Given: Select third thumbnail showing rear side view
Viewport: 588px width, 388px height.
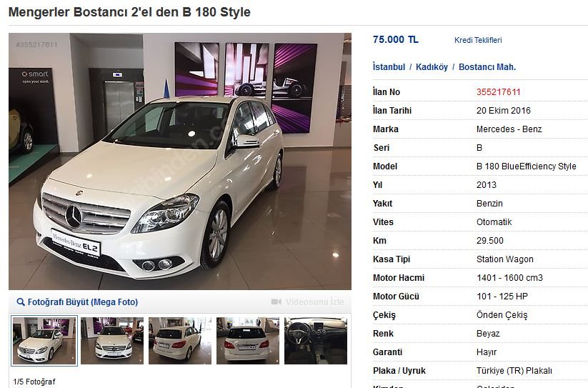Looking at the screenshot, I should 180,340.
